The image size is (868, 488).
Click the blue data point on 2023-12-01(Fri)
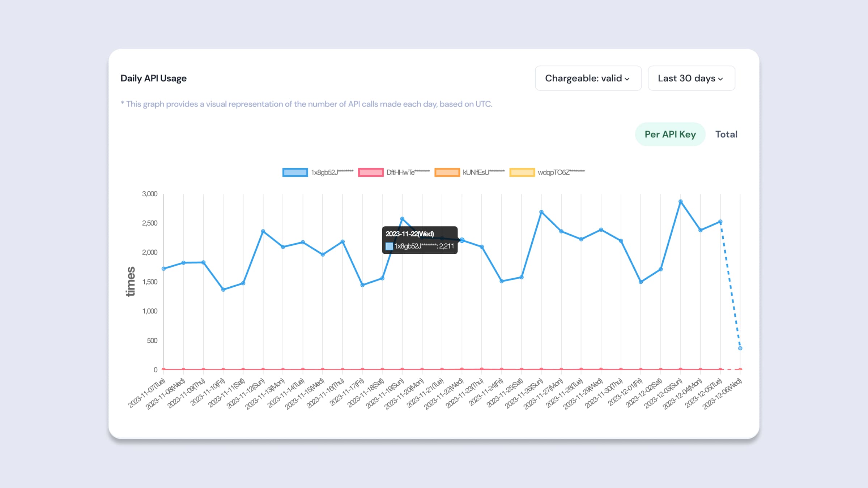click(641, 282)
